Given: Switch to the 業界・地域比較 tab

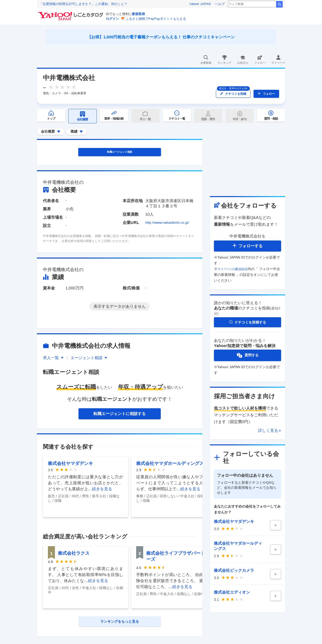Looking at the screenshot, I should tap(114, 115).
